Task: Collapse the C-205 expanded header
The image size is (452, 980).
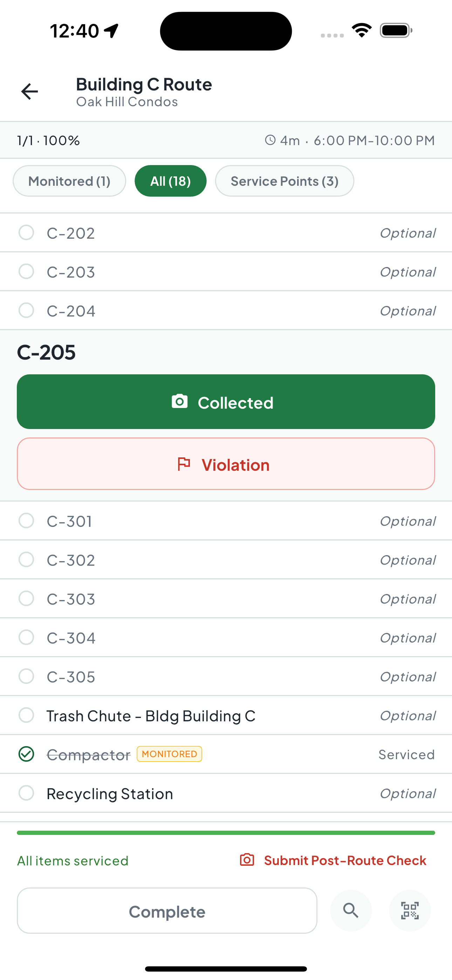Action: click(46, 352)
